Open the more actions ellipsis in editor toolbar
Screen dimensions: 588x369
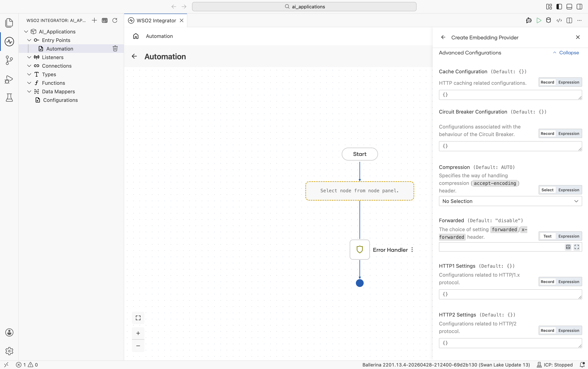(579, 20)
